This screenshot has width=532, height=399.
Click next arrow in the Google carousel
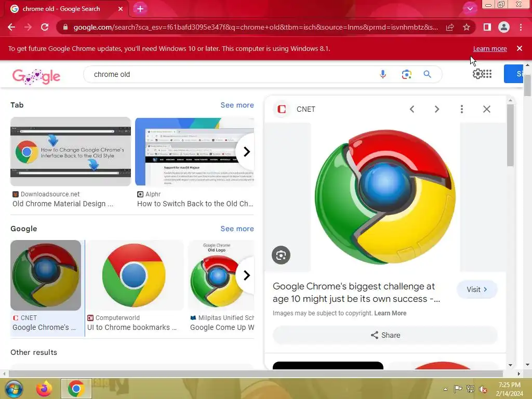[x=247, y=275]
